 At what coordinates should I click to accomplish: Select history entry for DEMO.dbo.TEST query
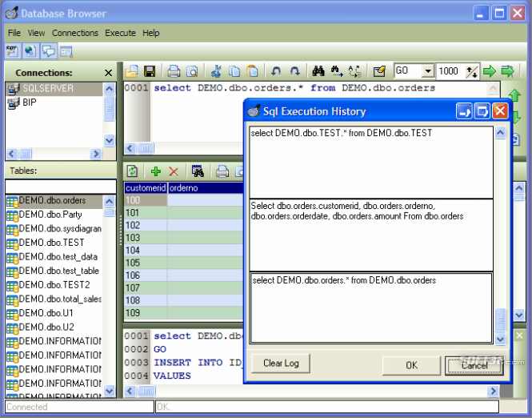(x=371, y=163)
